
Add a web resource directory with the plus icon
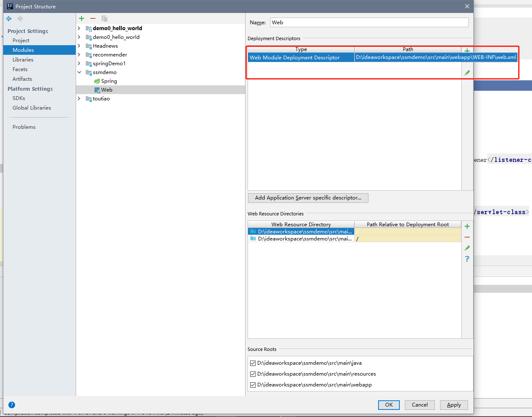467,226
